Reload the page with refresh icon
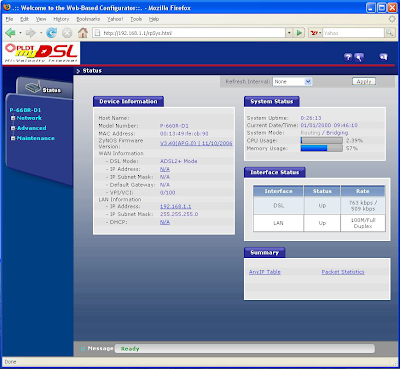 (51, 33)
